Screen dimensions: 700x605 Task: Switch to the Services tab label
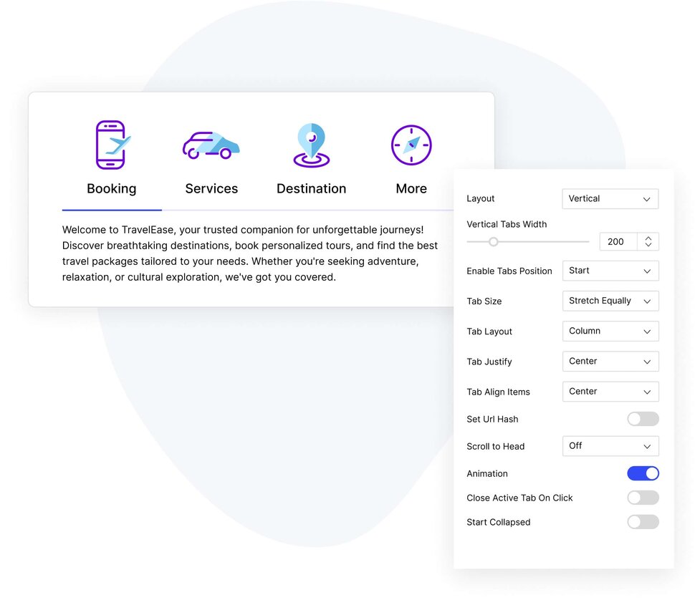click(211, 189)
